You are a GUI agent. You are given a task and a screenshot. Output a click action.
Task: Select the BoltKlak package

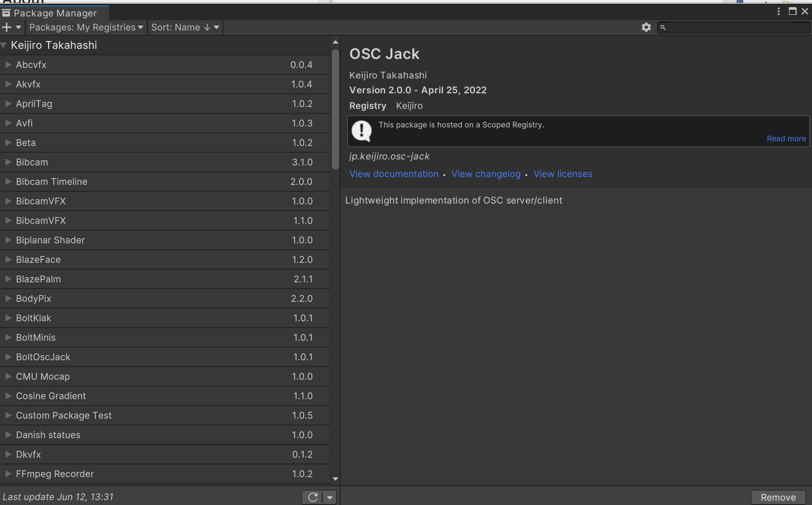165,318
